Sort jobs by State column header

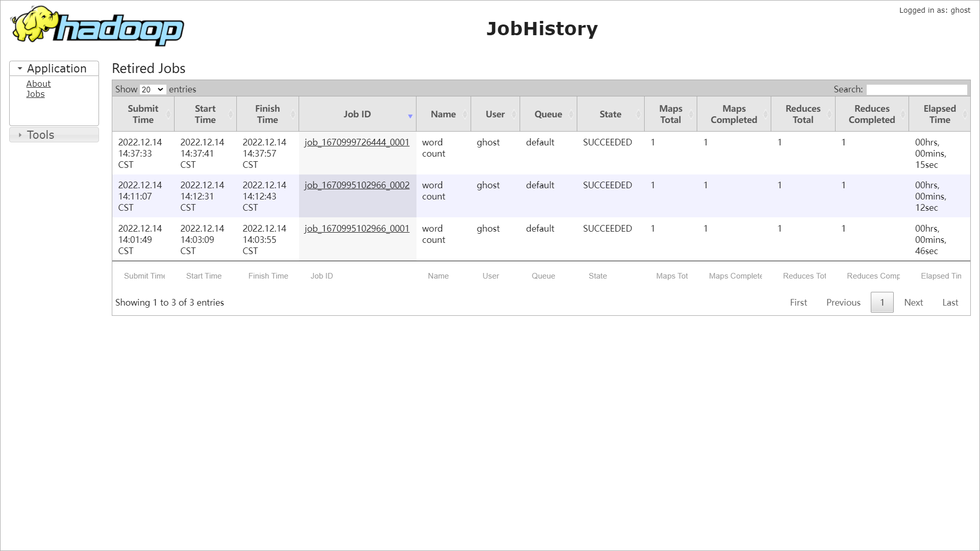(610, 114)
